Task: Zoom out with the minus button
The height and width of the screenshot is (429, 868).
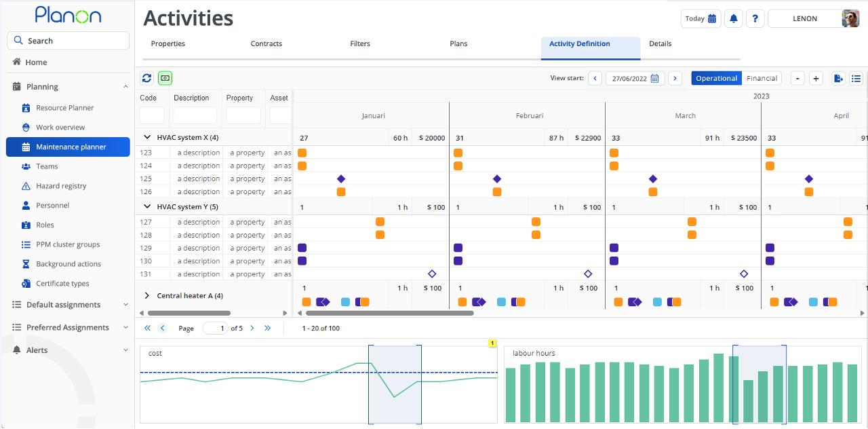Action: pyautogui.click(x=797, y=79)
